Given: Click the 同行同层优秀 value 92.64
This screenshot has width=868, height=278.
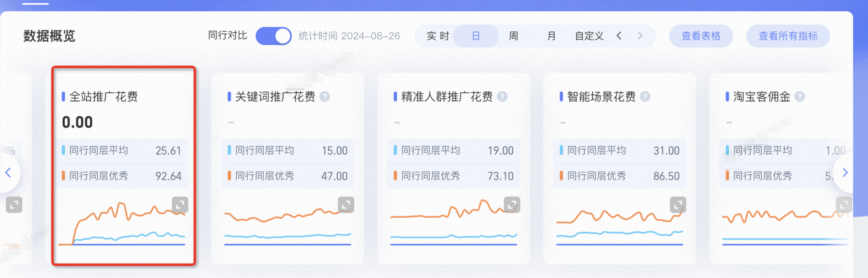Looking at the screenshot, I should (168, 176).
